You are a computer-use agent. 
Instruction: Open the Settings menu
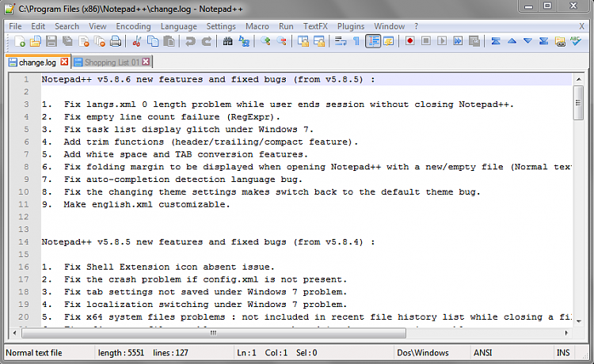(221, 26)
